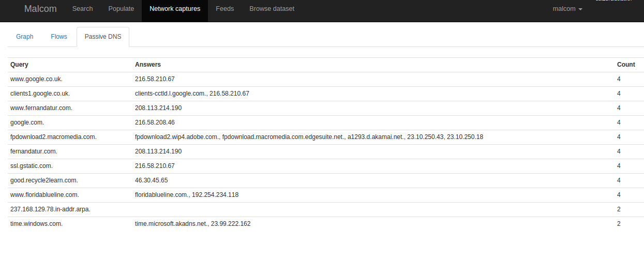Select the google.com. query cell
Viewport: 644px width, 262px height.
pos(27,122)
